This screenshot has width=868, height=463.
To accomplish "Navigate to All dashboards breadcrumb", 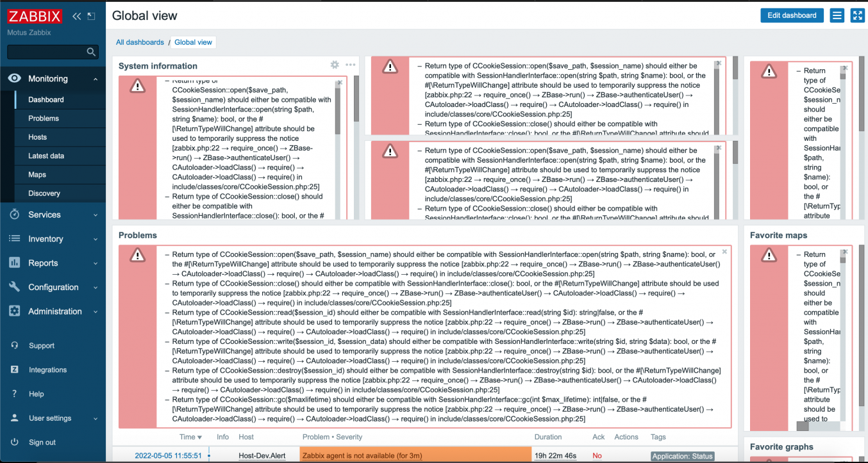I will point(140,42).
